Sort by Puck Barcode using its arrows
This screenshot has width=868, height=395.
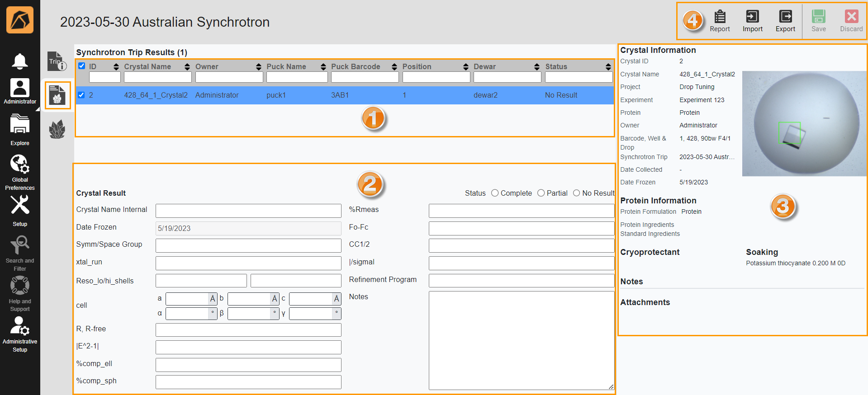pos(394,67)
